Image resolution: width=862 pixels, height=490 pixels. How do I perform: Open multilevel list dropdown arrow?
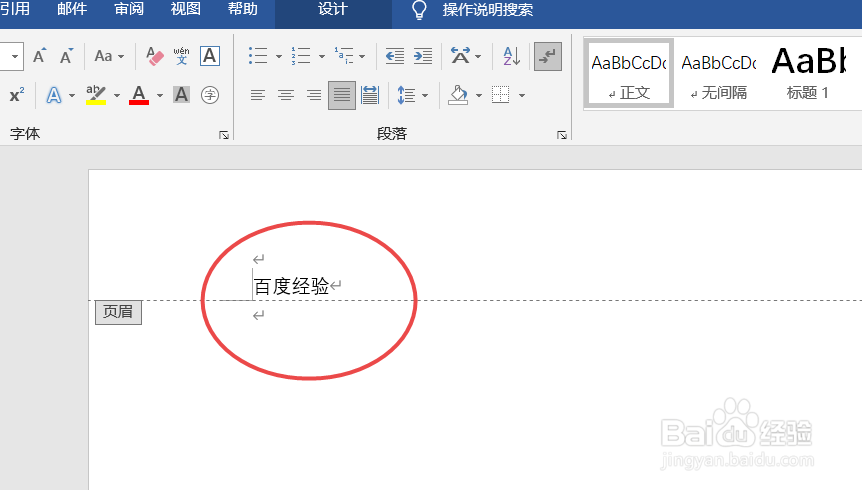tap(362, 56)
